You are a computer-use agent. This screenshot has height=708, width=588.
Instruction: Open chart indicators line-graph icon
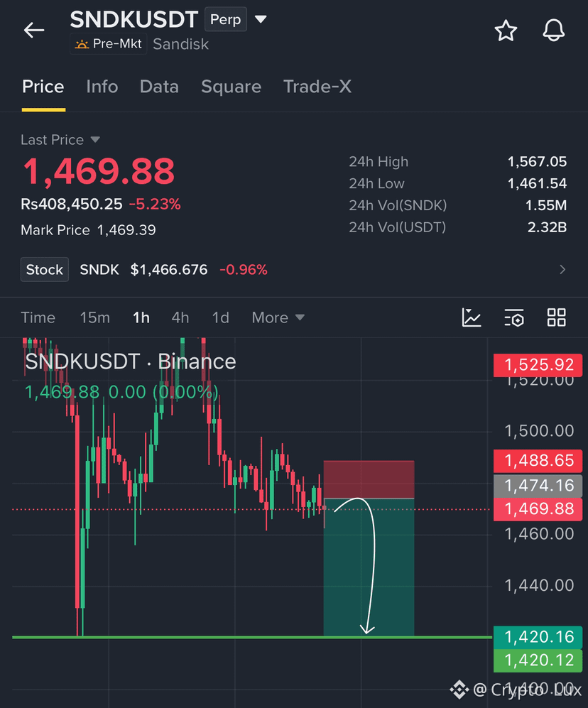click(472, 317)
